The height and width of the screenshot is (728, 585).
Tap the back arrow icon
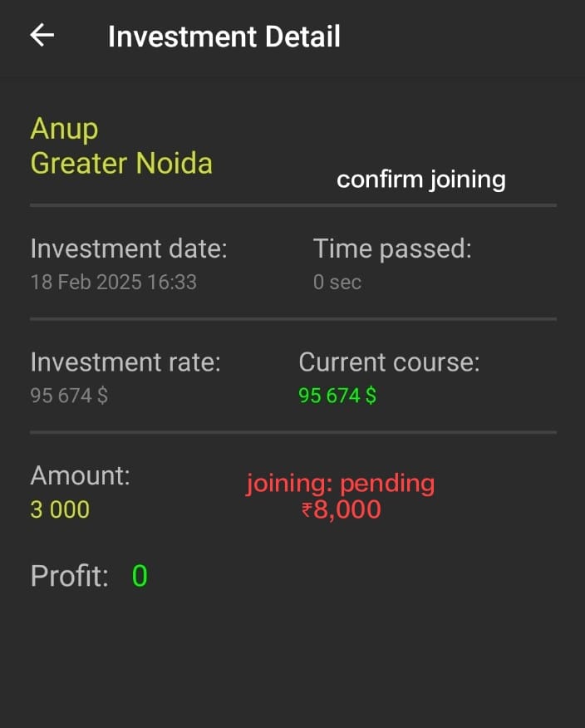point(42,35)
